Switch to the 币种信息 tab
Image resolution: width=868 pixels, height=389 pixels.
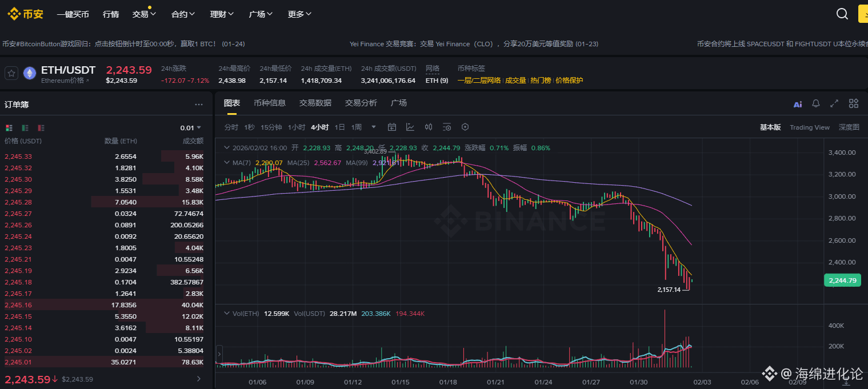click(x=269, y=103)
